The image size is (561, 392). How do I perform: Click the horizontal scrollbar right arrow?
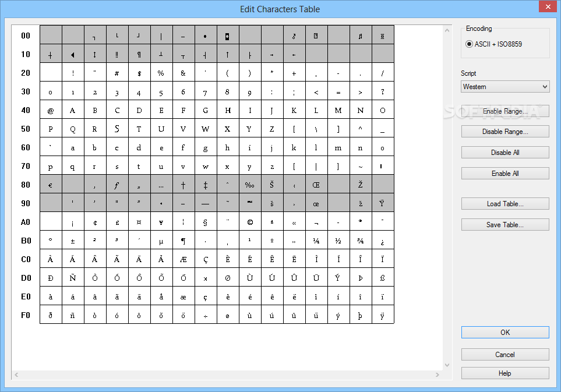pyautogui.click(x=437, y=375)
